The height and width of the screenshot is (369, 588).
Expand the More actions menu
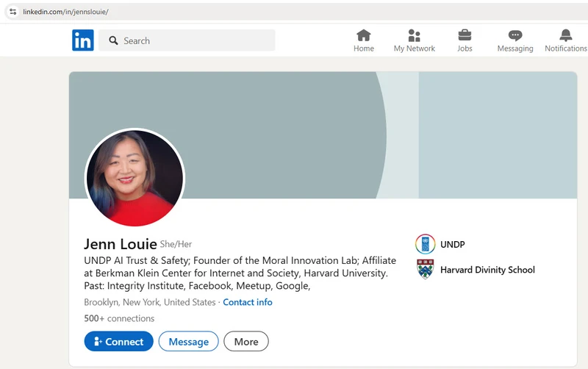[x=246, y=342]
